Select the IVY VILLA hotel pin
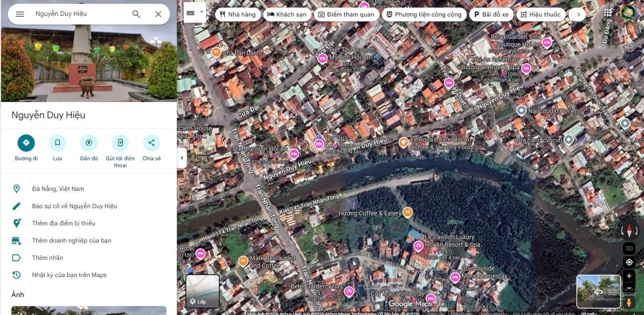Image resolution: width=644 pixels, height=315 pixels. 319,144
